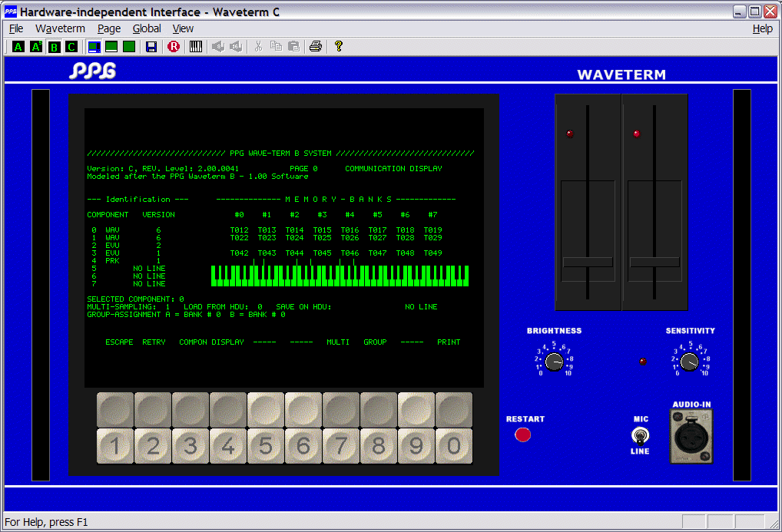This screenshot has width=782, height=532.
Task: Select the green A mode toolbar icon
Action: (18, 47)
